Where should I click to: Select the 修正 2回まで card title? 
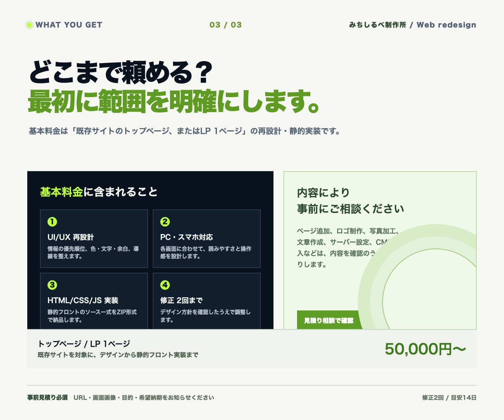(181, 301)
